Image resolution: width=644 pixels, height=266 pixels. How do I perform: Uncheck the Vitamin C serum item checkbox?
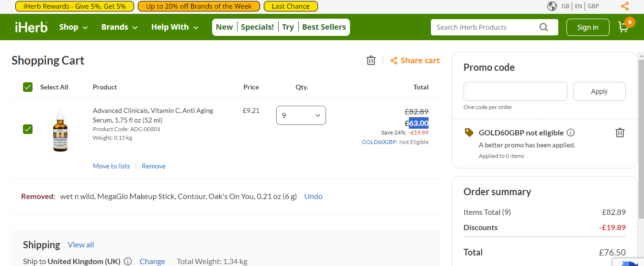[x=28, y=129]
